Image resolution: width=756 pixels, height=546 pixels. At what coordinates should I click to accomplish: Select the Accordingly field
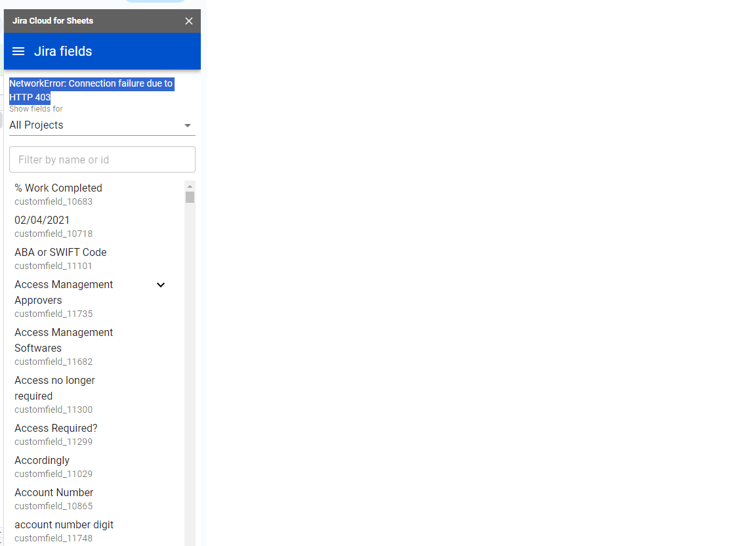[x=42, y=460]
